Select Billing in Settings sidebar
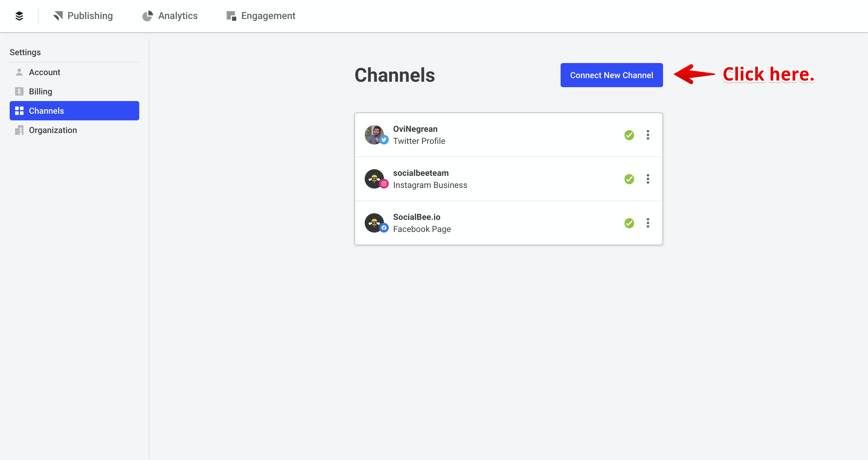Viewport: 868px width, 460px height. point(74,91)
